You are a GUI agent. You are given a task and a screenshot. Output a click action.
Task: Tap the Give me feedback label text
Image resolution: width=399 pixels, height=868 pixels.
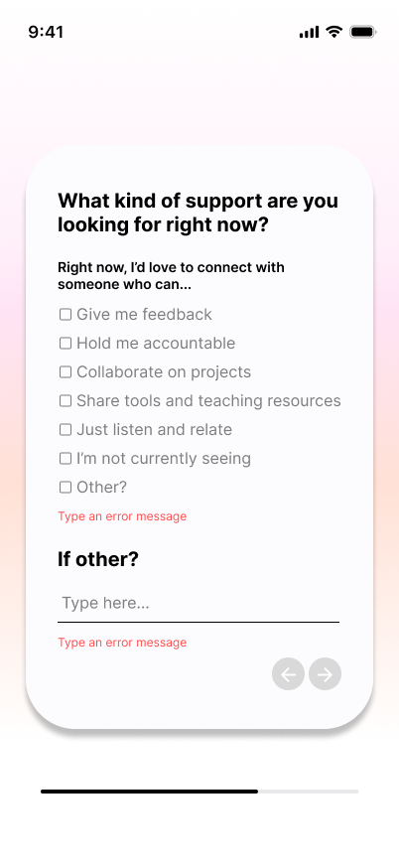144,315
